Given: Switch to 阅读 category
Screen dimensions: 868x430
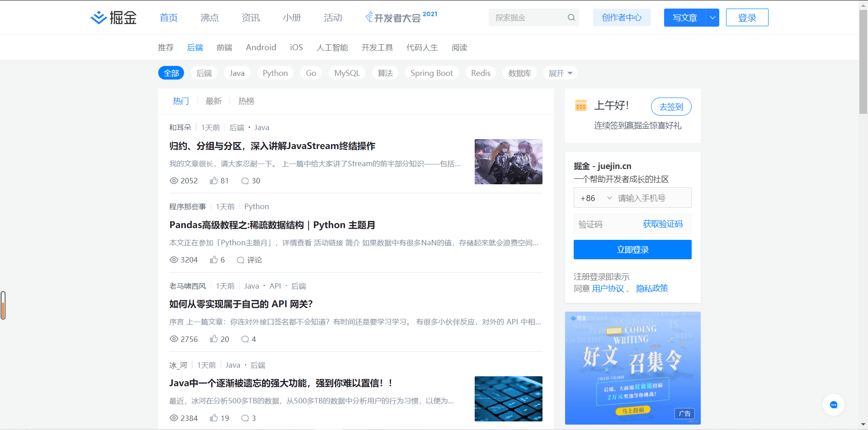Looking at the screenshot, I should [x=460, y=47].
